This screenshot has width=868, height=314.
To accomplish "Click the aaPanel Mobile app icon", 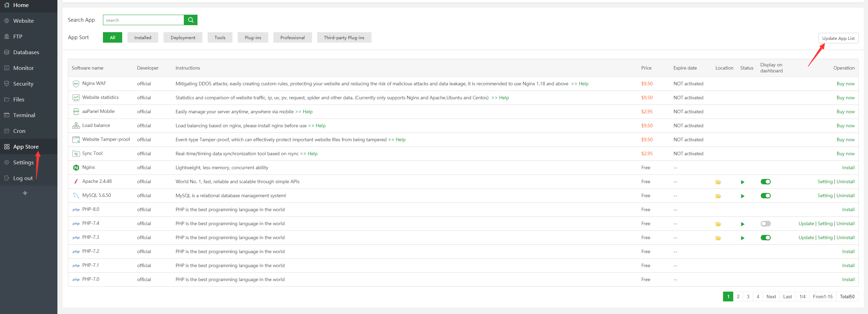I will [76, 112].
